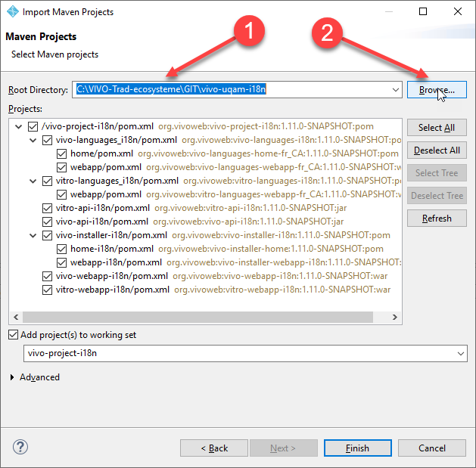This screenshot has height=468, width=476.
Task: Click the scroll left arrow in Projects list
Action: pos(16,318)
